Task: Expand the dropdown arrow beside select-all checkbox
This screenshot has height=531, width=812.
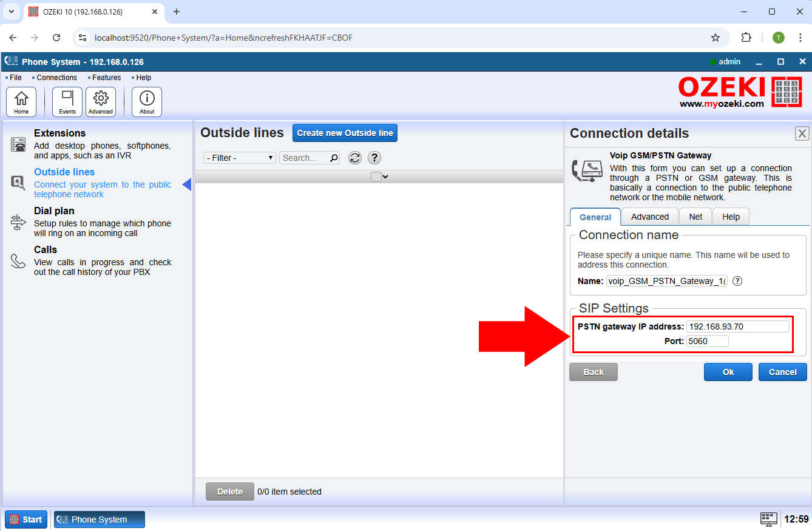Action: 385,177
